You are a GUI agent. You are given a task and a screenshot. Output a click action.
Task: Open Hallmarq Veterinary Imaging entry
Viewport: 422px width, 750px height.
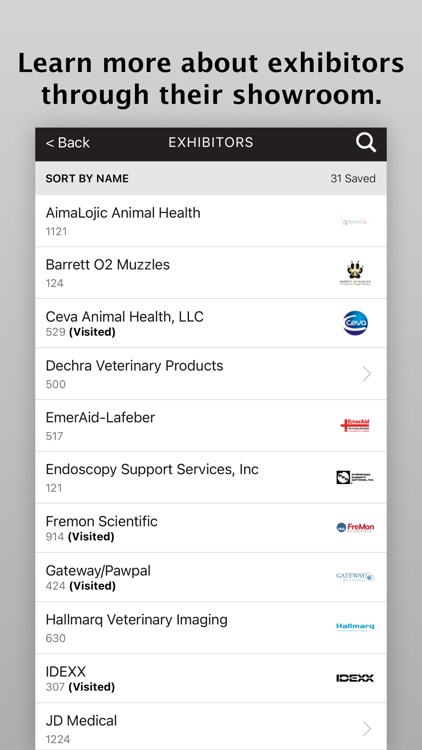tap(211, 628)
